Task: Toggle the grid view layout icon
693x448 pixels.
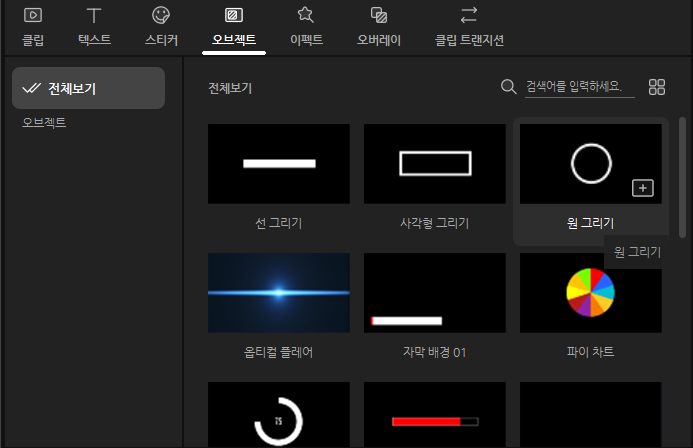Action: 657,87
